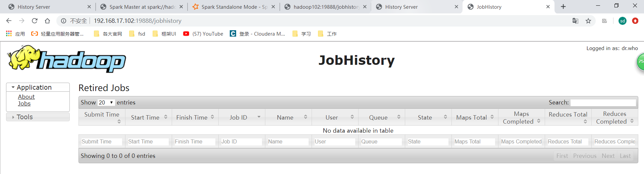Click the State filter field
Viewport: 644px width, 174px height.
click(428, 142)
